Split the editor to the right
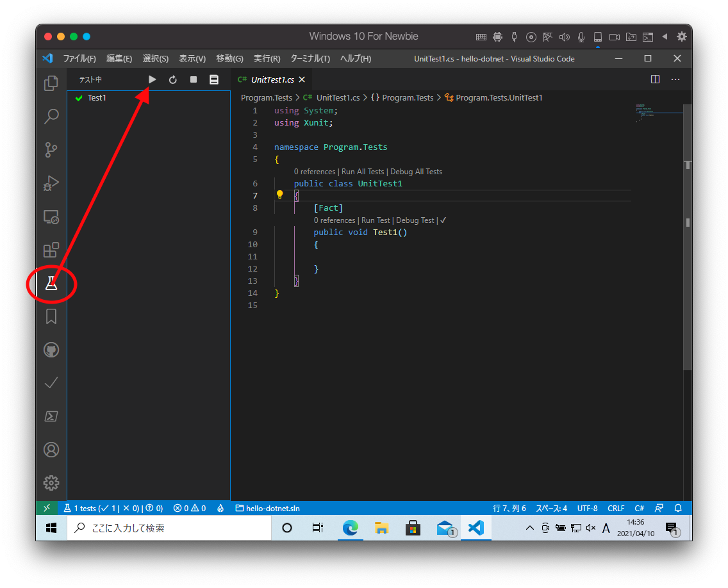The height and width of the screenshot is (588, 728). point(655,79)
